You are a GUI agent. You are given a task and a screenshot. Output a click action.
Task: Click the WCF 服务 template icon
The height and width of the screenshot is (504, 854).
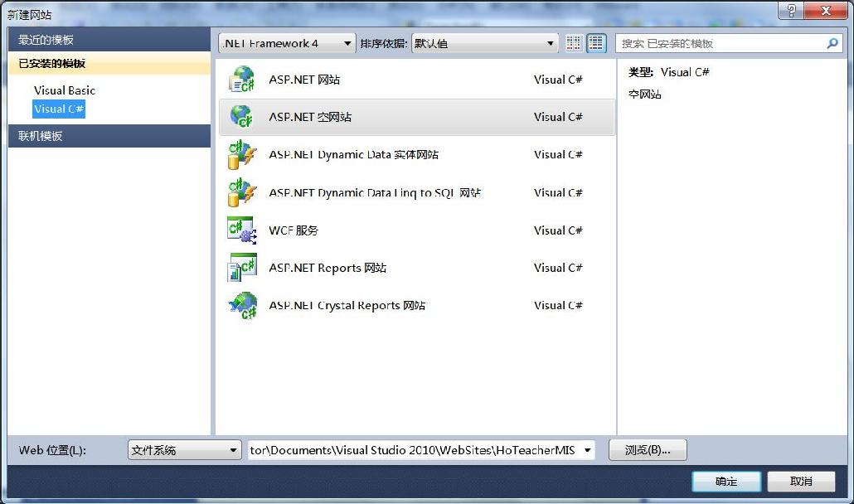(242, 230)
